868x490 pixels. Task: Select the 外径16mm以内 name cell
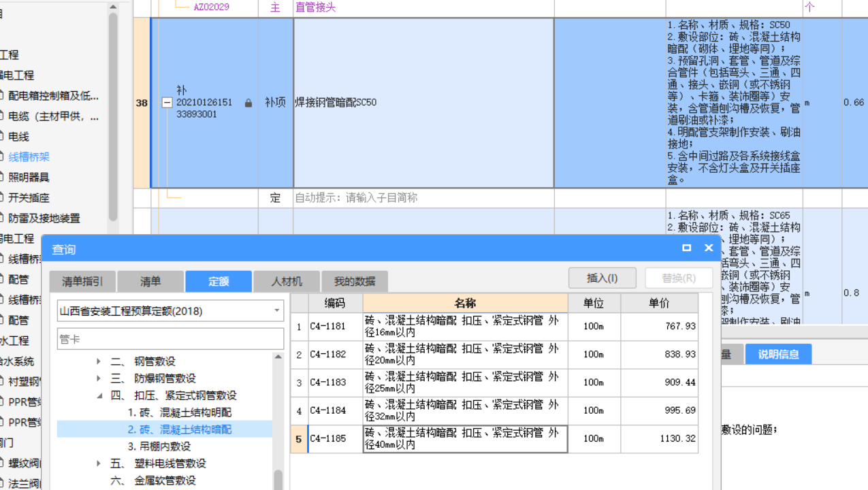(465, 327)
